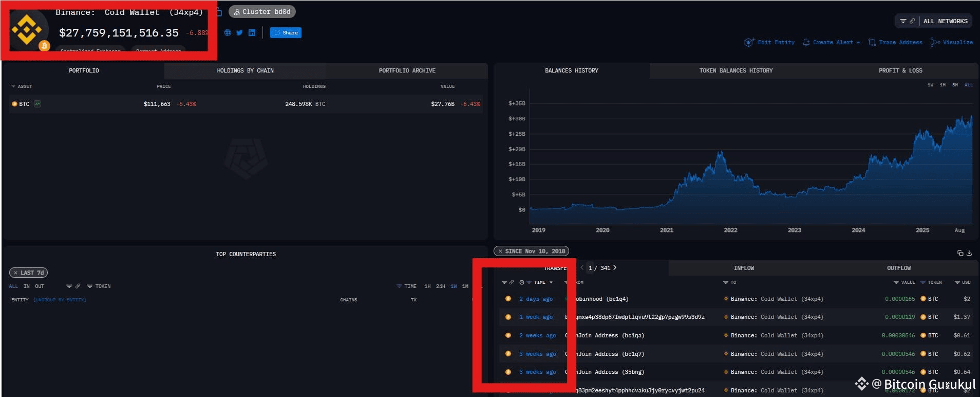Expand the TIME sort dropdown in transfers

pos(542,282)
